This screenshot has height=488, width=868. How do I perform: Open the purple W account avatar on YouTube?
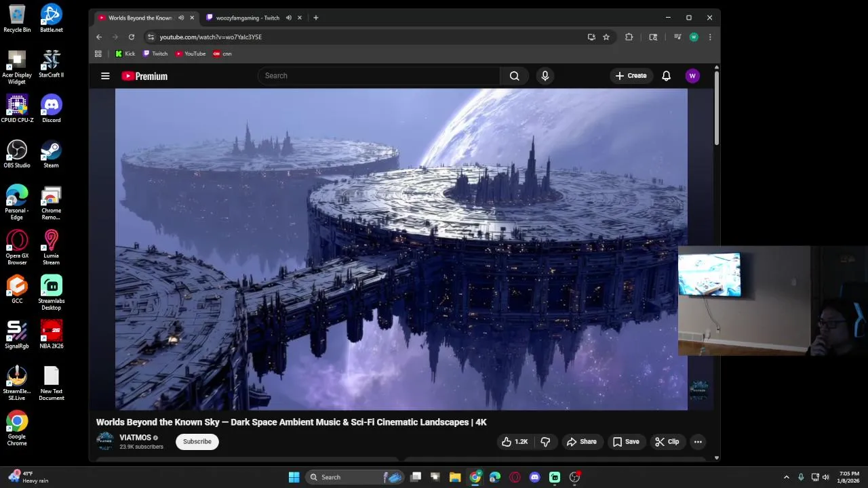692,76
